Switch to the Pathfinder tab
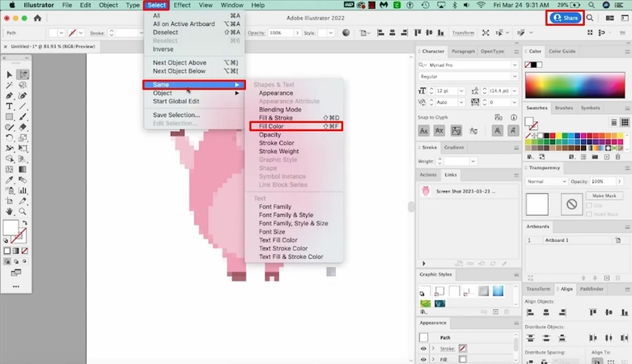The image size is (632, 364). pyautogui.click(x=592, y=289)
